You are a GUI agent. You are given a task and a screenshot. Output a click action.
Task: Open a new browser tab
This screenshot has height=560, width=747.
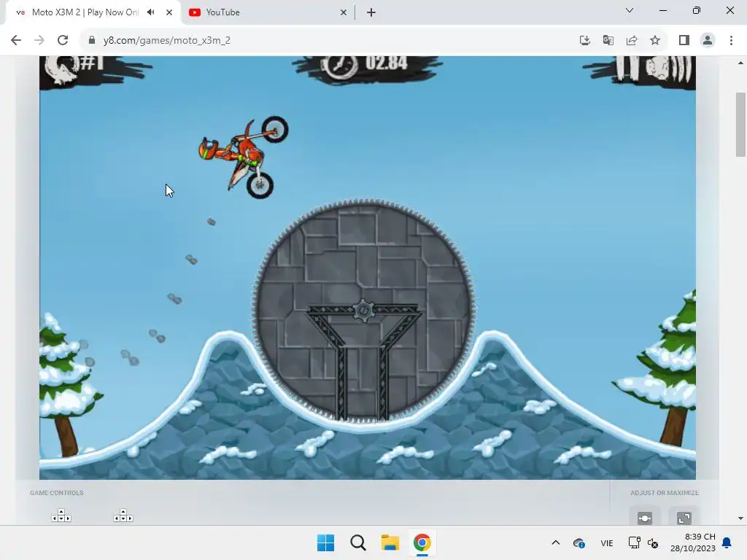click(371, 12)
